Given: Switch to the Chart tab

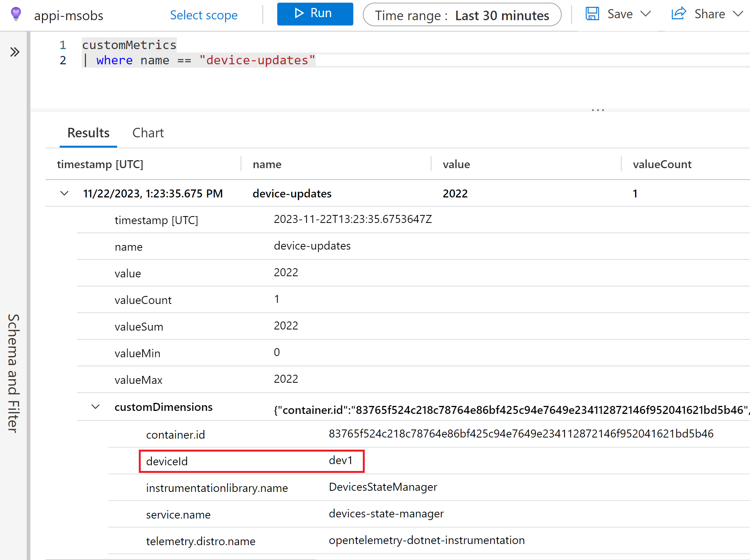Looking at the screenshot, I should pyautogui.click(x=148, y=133).
